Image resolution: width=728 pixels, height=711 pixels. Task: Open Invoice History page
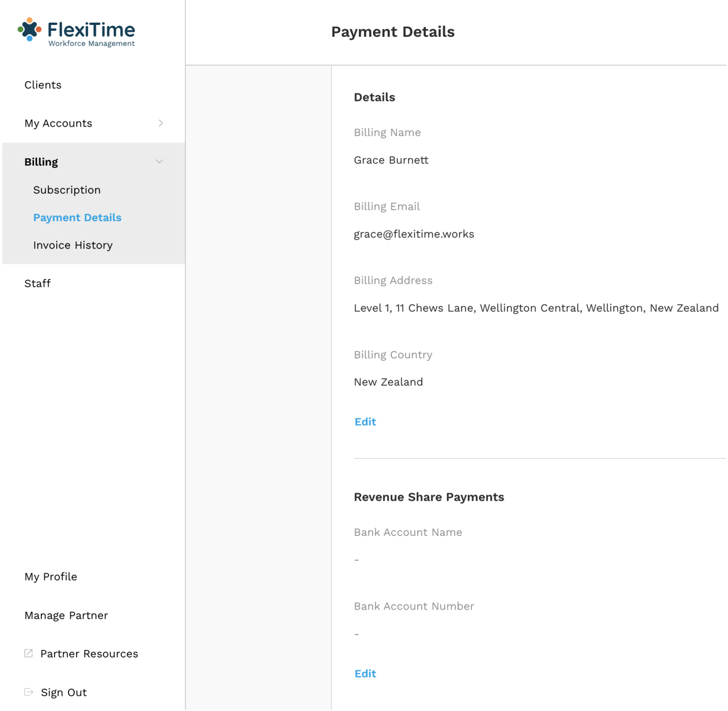point(73,245)
